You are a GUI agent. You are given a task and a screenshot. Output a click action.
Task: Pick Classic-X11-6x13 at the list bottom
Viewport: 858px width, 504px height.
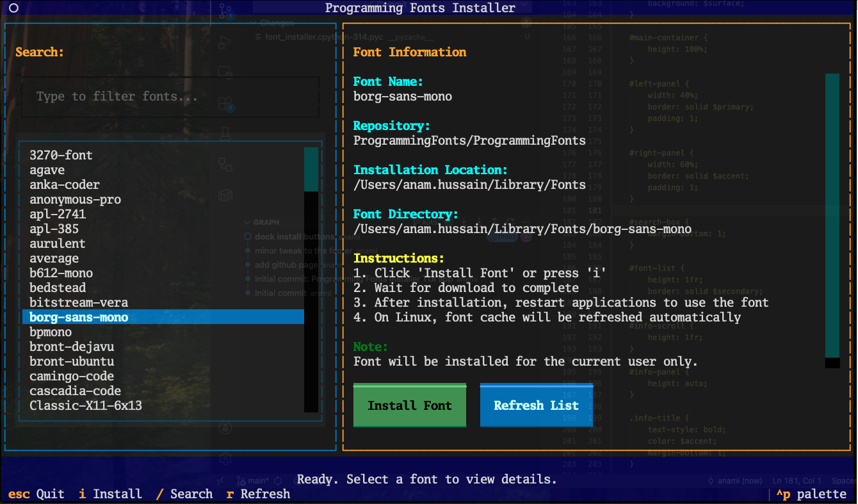[86, 405]
